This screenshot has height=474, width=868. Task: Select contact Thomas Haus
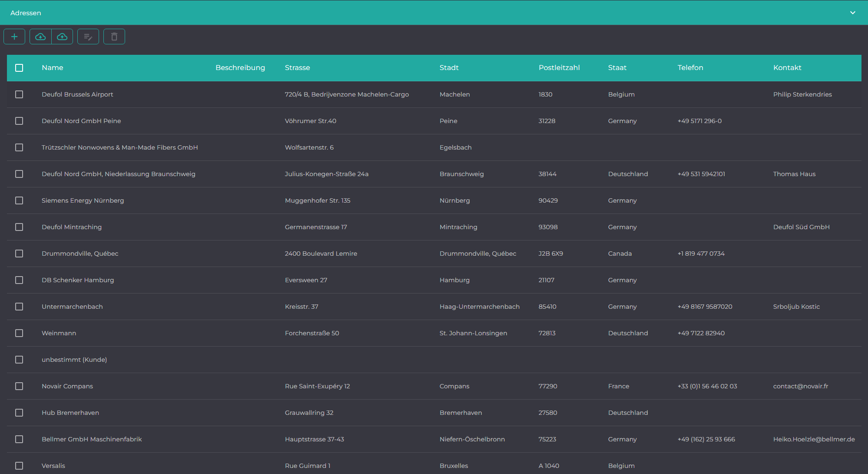794,174
